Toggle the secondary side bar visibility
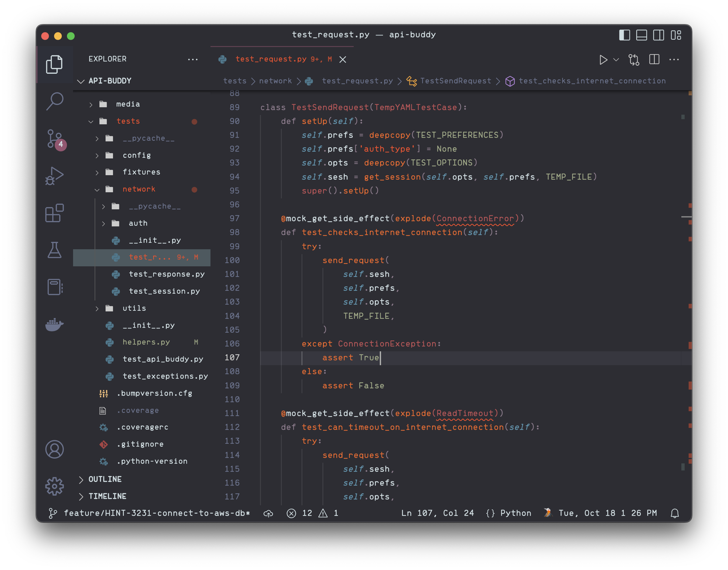 [658, 35]
